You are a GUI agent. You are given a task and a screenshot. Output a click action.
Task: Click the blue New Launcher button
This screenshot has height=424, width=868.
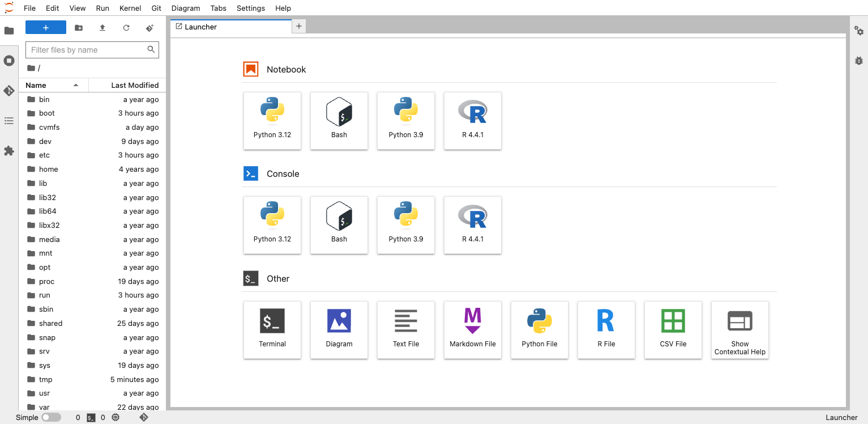point(46,28)
